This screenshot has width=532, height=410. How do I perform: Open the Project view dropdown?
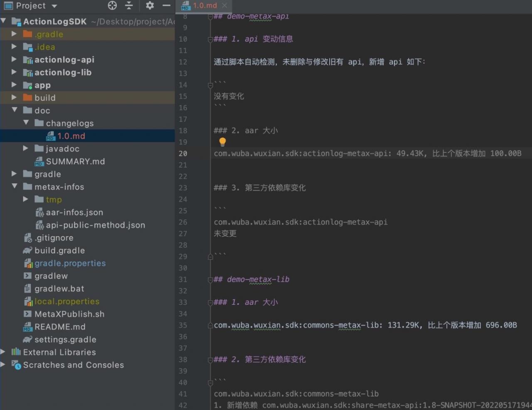(x=54, y=6)
